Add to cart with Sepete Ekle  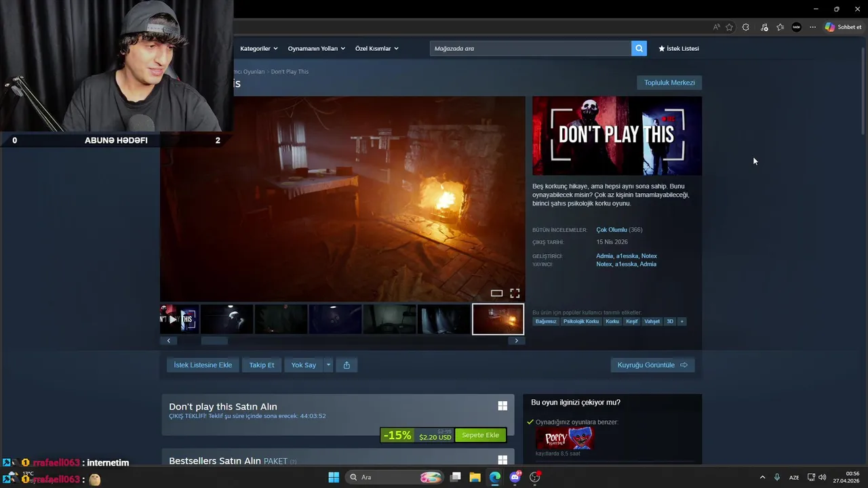[x=480, y=435]
